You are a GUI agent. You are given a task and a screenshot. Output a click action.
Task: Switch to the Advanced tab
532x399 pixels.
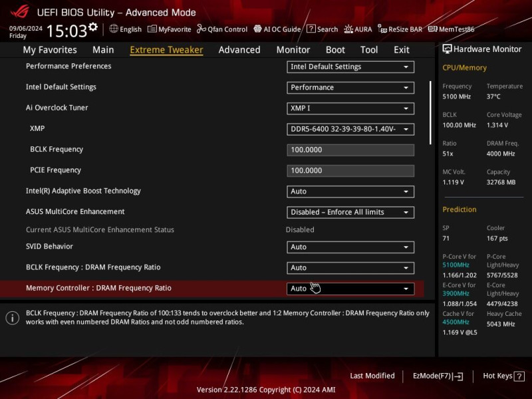point(239,50)
